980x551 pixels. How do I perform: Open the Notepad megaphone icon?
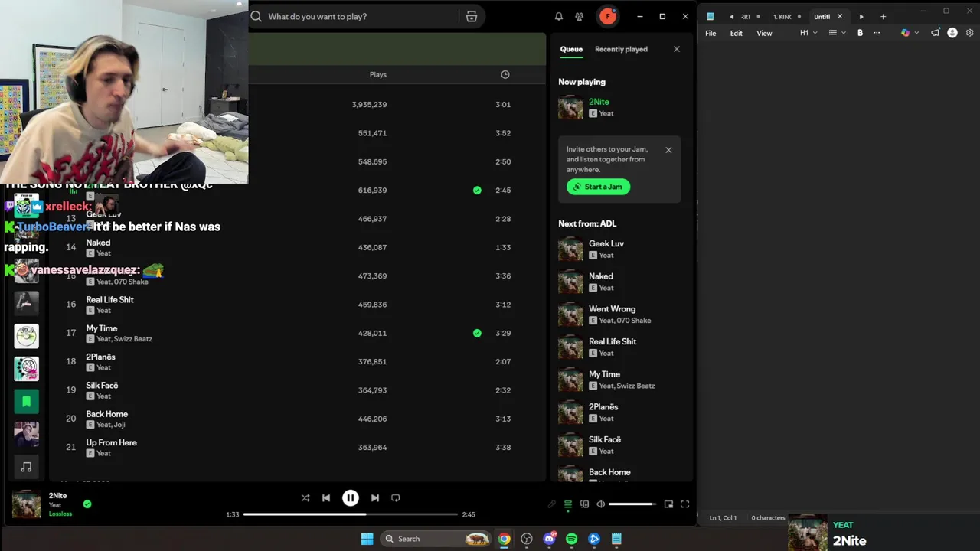pos(936,33)
